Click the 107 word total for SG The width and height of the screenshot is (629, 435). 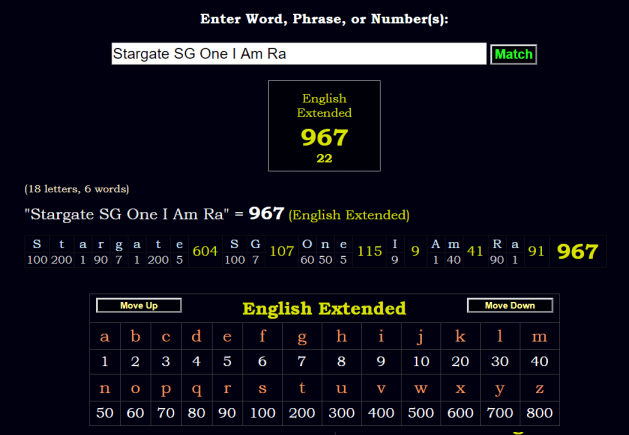[x=282, y=251]
